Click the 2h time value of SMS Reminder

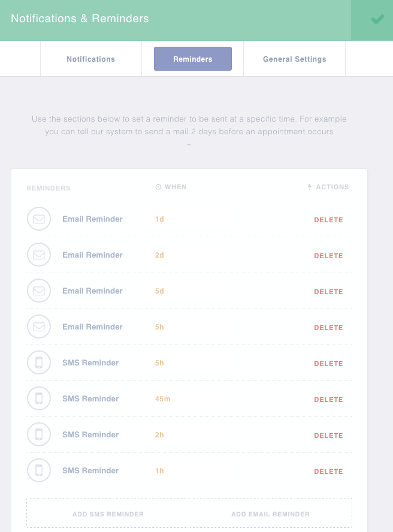159,435
